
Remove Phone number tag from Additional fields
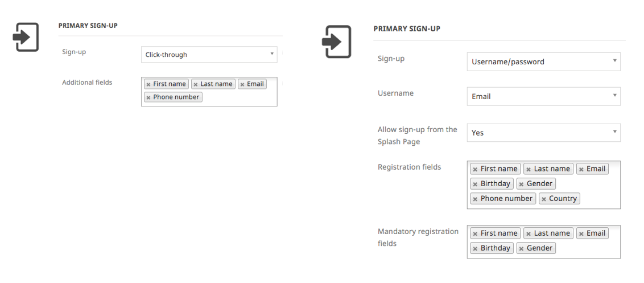click(148, 97)
